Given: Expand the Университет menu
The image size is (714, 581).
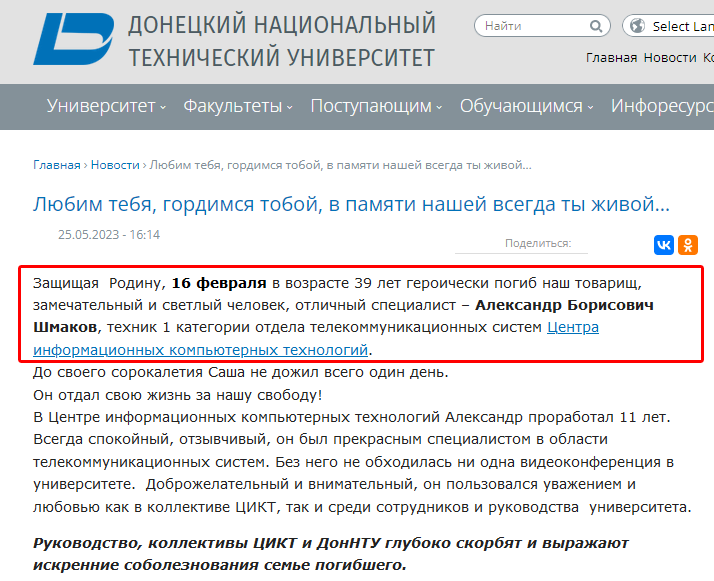Looking at the screenshot, I should 105,106.
